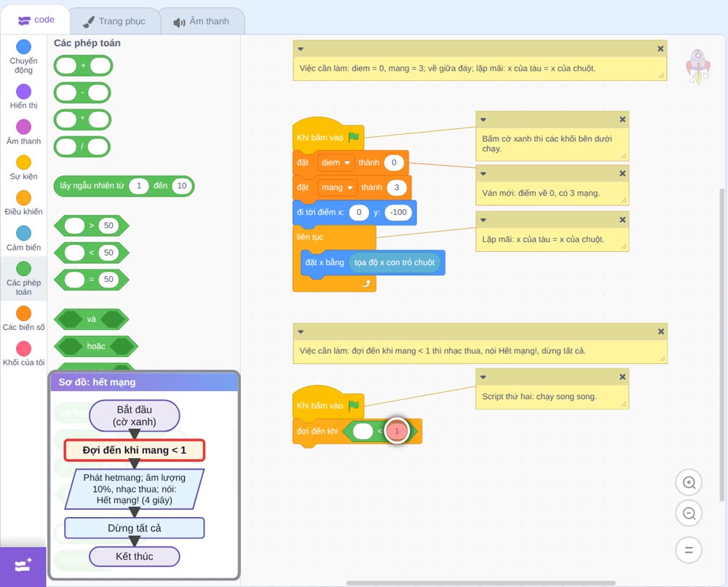Image resolution: width=728 pixels, height=587 pixels.
Task: Switch to the Trang phục tab
Action: pos(114,21)
